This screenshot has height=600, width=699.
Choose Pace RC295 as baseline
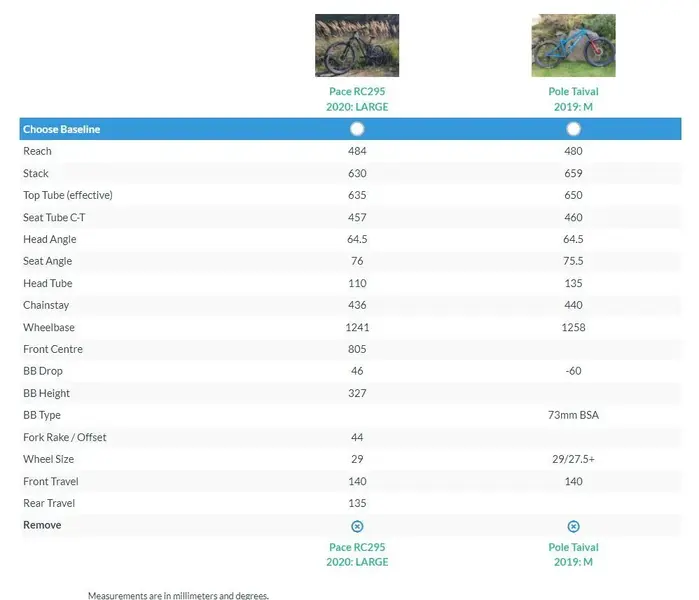[357, 129]
